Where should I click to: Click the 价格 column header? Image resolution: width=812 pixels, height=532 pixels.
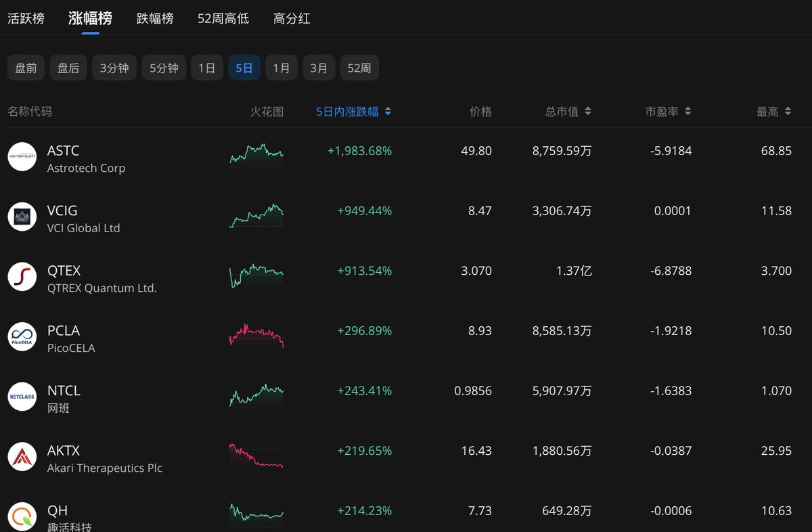click(480, 112)
